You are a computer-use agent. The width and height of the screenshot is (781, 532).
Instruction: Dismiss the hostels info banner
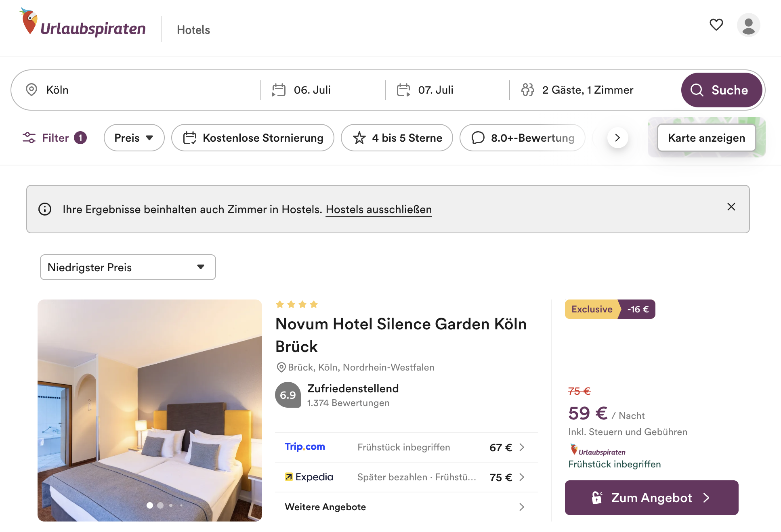tap(731, 207)
